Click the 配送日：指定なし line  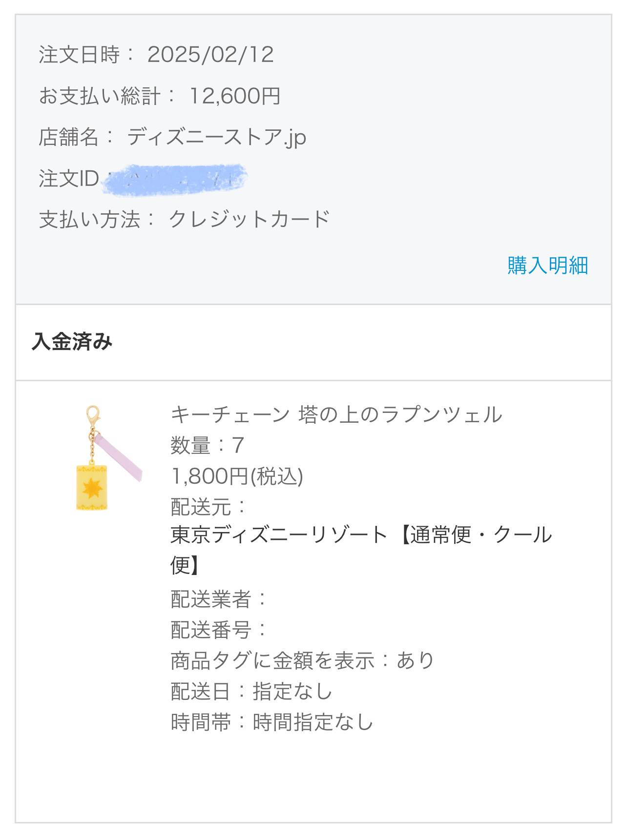click(x=251, y=692)
